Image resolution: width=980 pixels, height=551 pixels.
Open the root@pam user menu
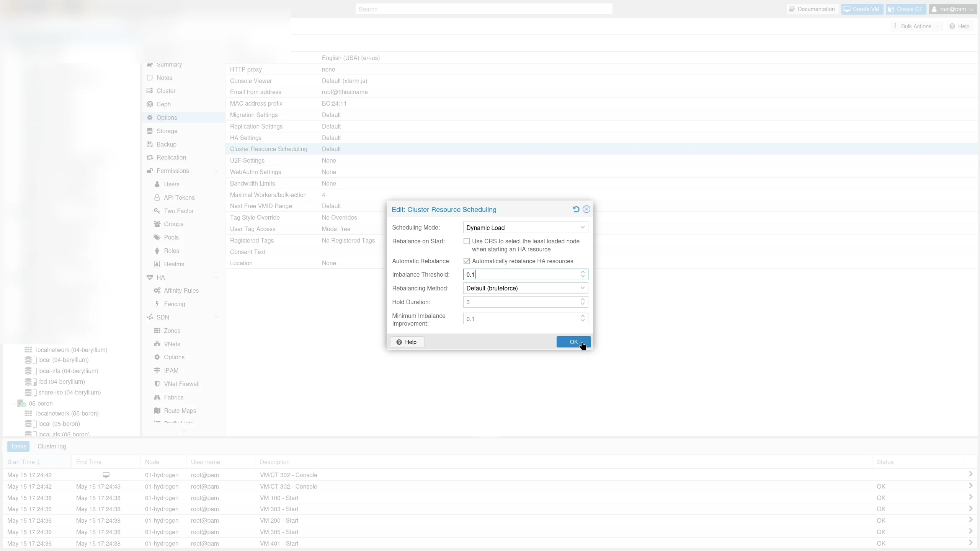pyautogui.click(x=952, y=9)
